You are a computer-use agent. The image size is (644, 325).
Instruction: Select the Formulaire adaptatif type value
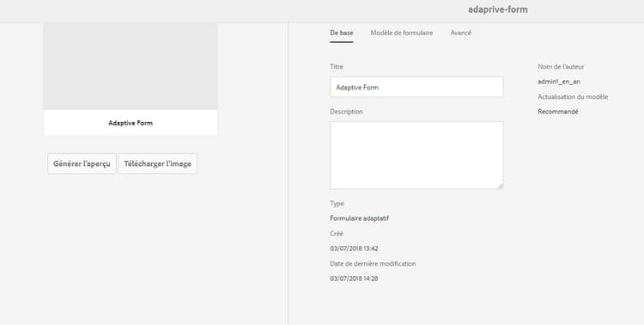(360, 218)
